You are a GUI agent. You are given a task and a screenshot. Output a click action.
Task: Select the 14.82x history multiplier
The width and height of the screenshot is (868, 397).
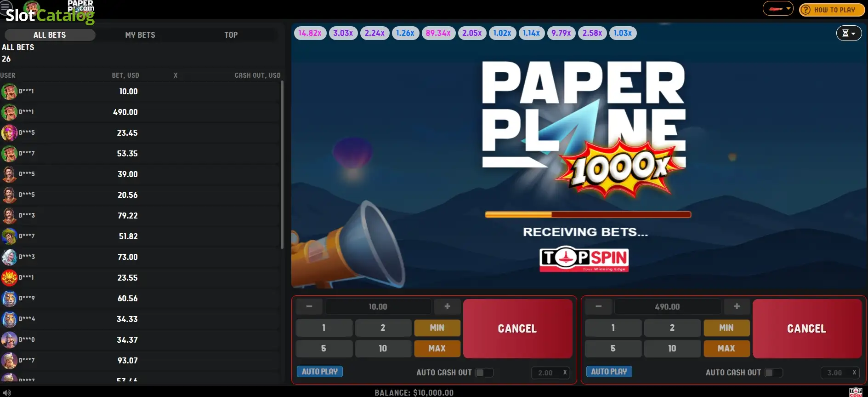pos(310,33)
